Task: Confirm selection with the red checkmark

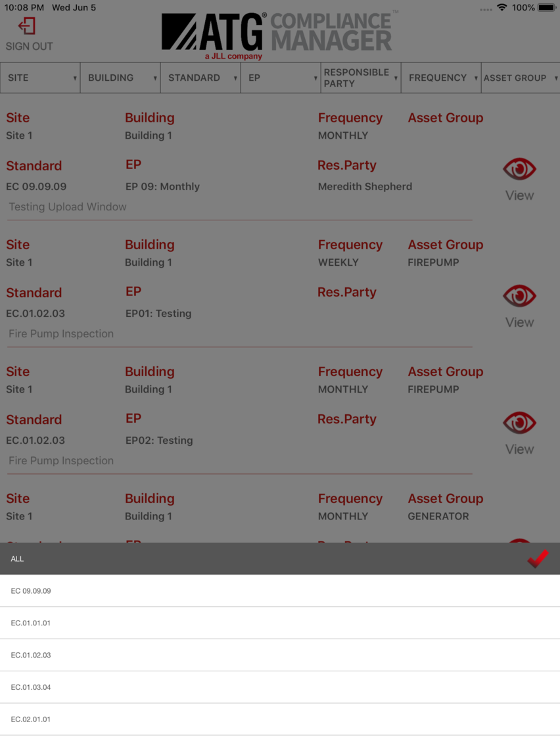Action: 538,558
